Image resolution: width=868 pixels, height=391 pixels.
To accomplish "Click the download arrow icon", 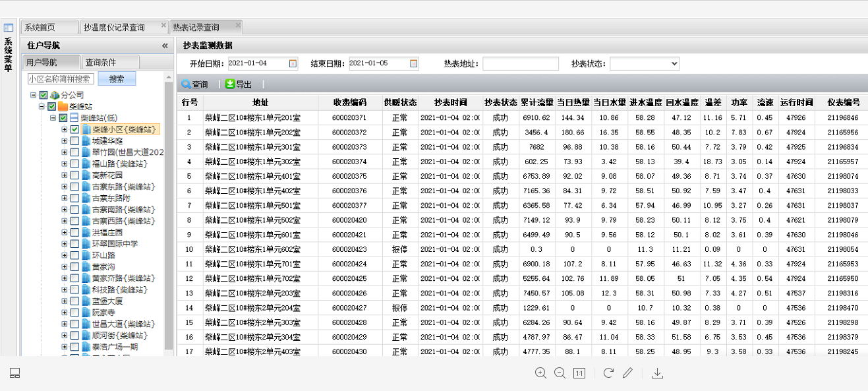I will click(x=657, y=373).
